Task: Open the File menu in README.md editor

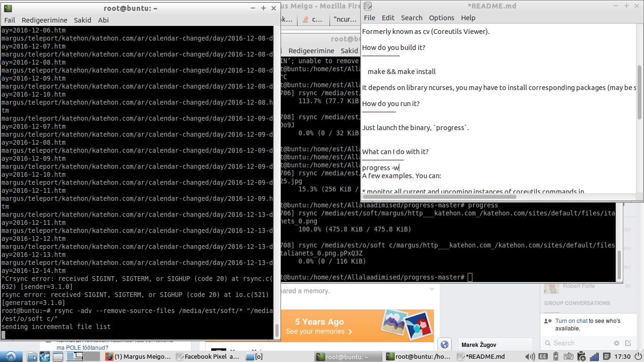Action: (x=370, y=18)
